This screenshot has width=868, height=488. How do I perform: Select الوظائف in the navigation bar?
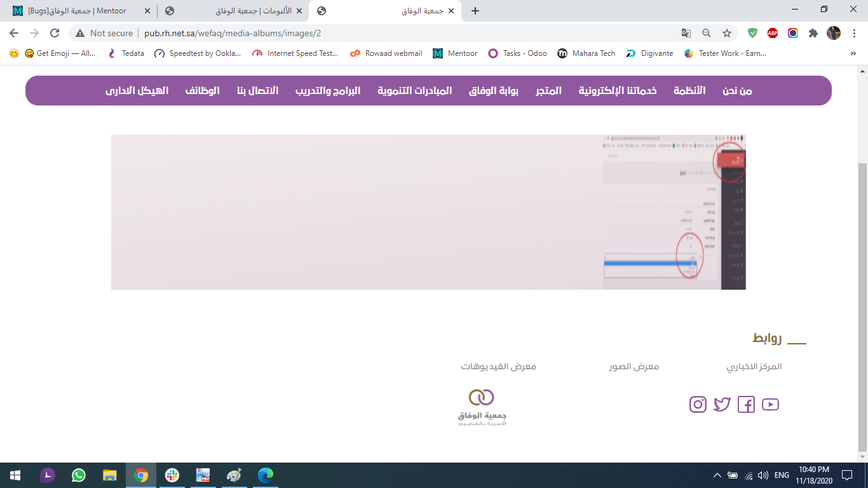(202, 91)
